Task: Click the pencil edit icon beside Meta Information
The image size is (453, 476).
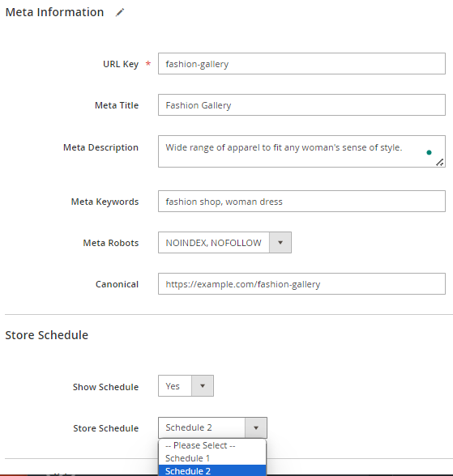Action: pyautogui.click(x=120, y=12)
